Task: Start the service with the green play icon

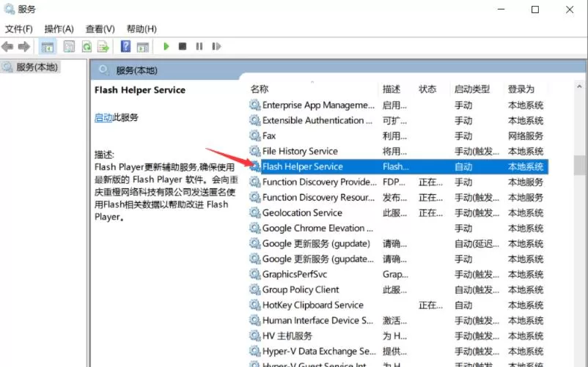Action: click(x=166, y=46)
